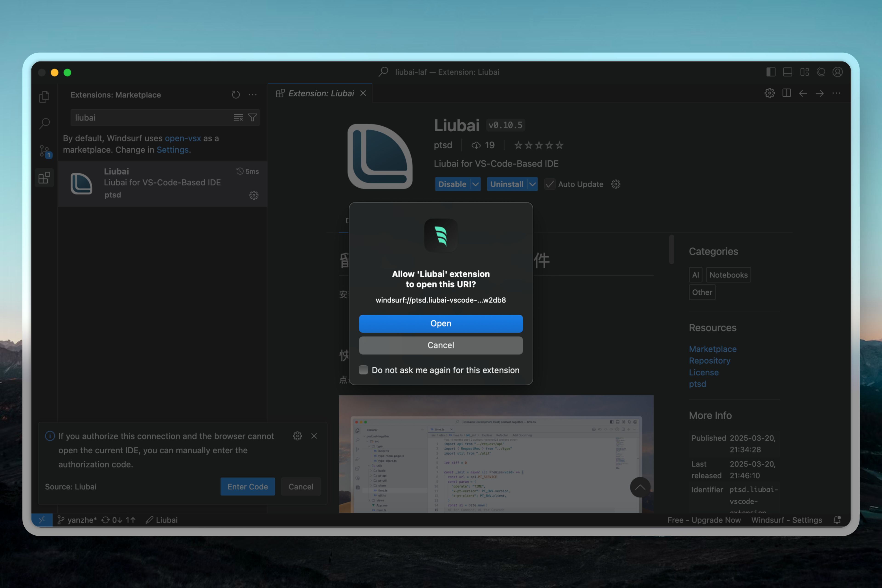Expand the Disable button dropdown arrow

pos(475,184)
